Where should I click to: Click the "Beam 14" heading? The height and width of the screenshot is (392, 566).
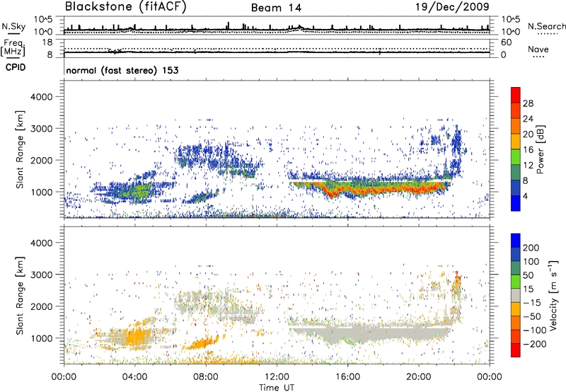pyautogui.click(x=276, y=8)
